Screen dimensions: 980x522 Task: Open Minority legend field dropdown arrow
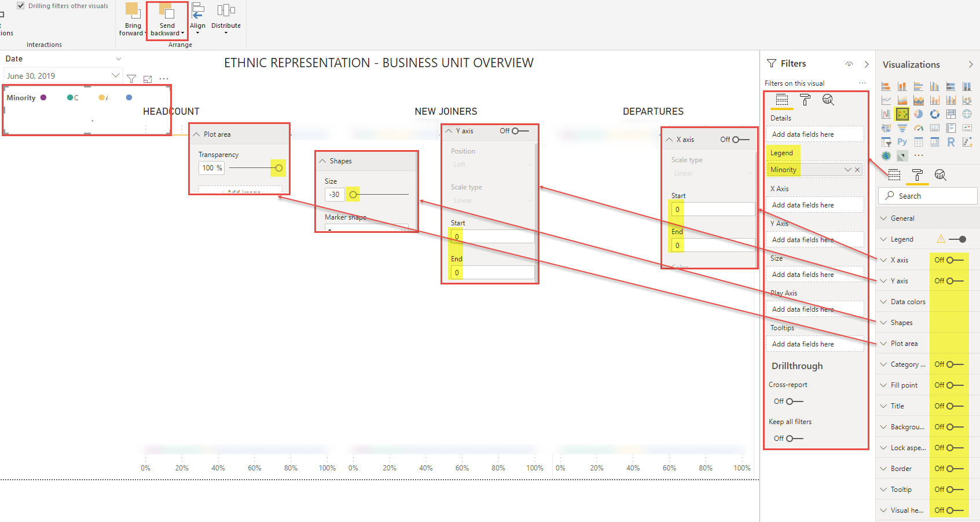(x=848, y=170)
